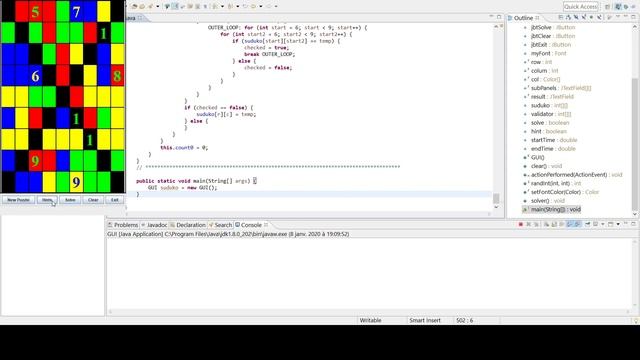
Task: Click the blue Sudoku cell showing 9
Action: pos(76,182)
